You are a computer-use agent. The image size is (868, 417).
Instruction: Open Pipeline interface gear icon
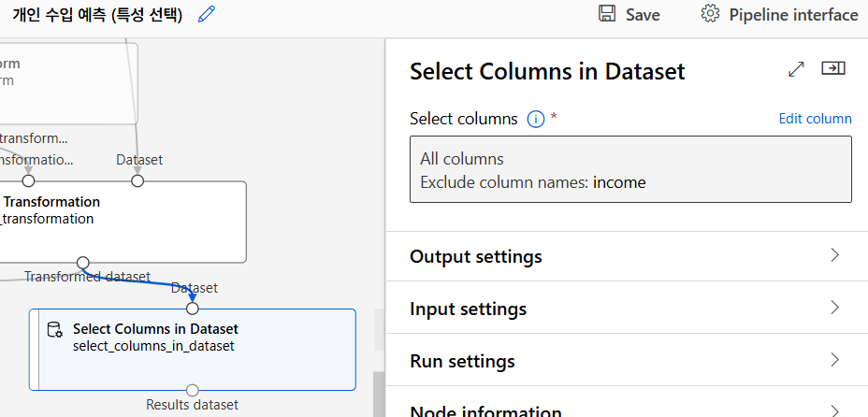pyautogui.click(x=710, y=14)
